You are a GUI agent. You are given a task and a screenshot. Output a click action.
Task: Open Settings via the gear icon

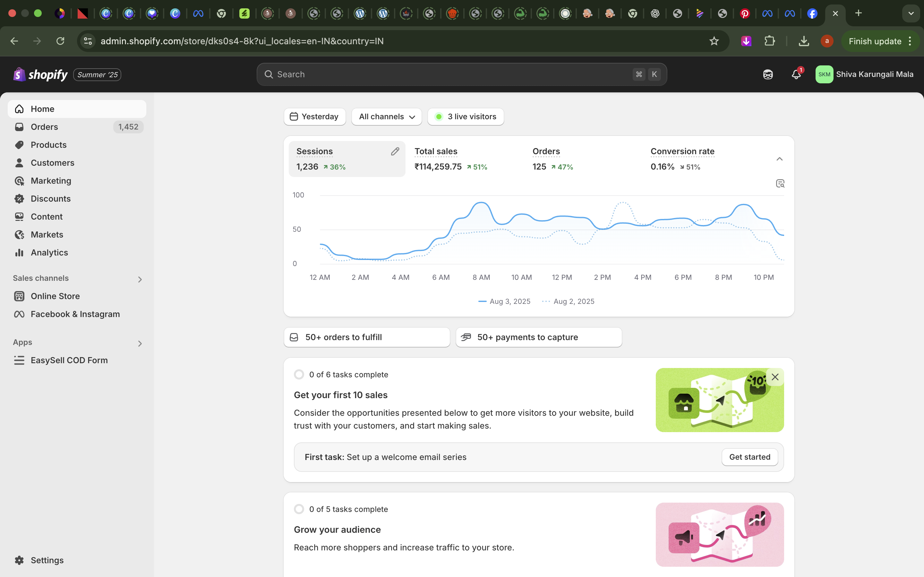click(19, 560)
